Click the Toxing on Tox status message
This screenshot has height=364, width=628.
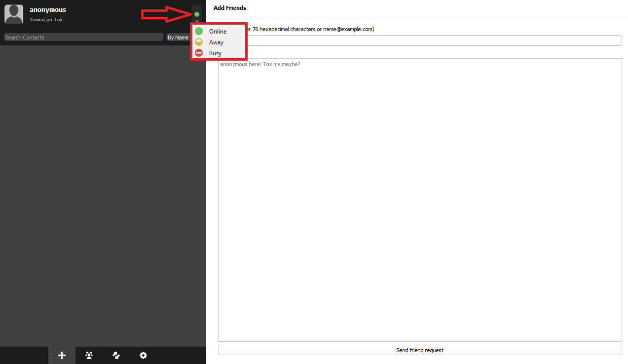pos(46,20)
